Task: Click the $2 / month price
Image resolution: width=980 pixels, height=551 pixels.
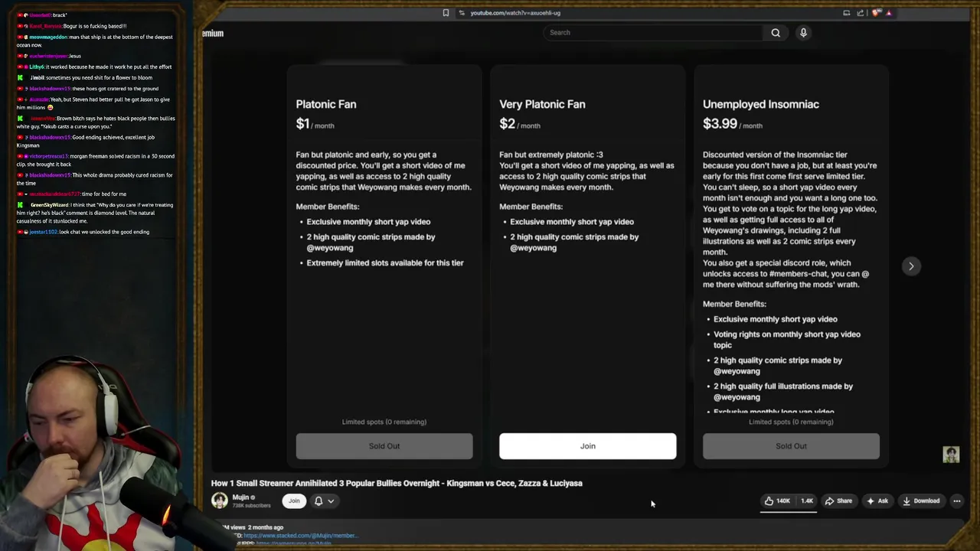Action: [x=520, y=124]
